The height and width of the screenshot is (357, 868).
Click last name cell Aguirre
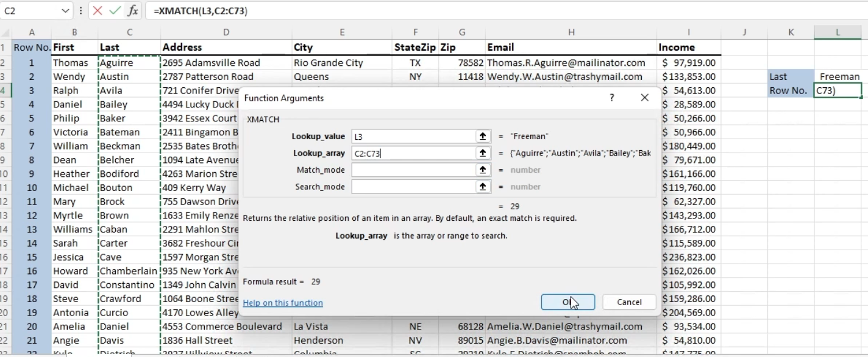coord(129,63)
